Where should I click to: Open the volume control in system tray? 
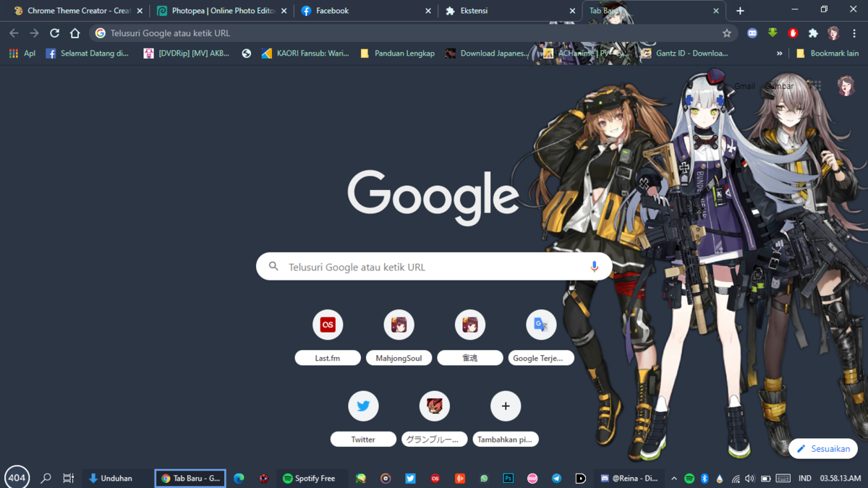749,478
